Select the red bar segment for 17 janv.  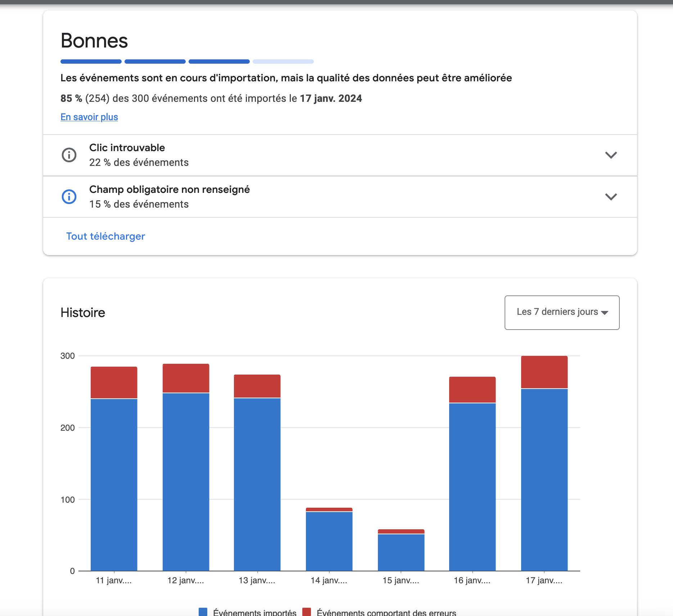click(545, 372)
